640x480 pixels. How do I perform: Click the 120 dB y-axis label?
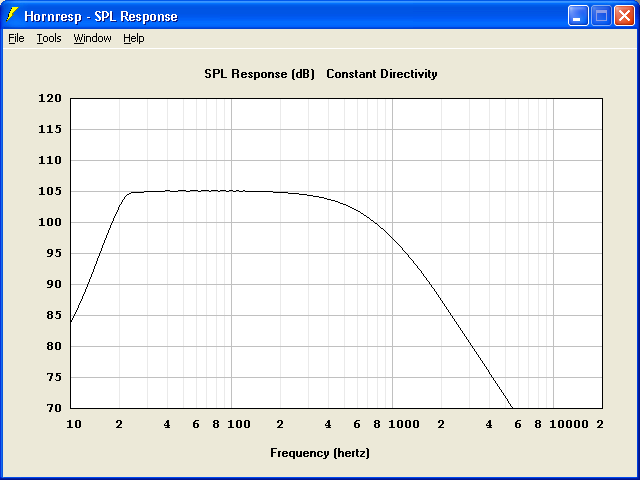click(x=50, y=98)
